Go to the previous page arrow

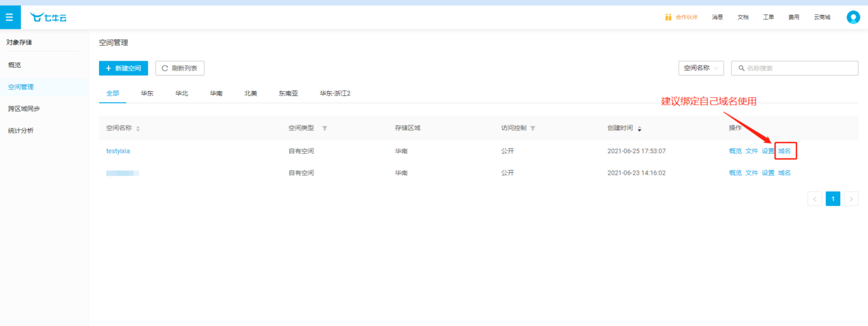pos(815,199)
